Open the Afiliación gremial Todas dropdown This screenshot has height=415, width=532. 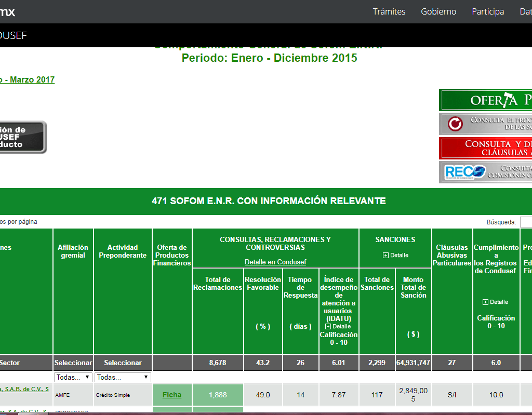(x=73, y=377)
